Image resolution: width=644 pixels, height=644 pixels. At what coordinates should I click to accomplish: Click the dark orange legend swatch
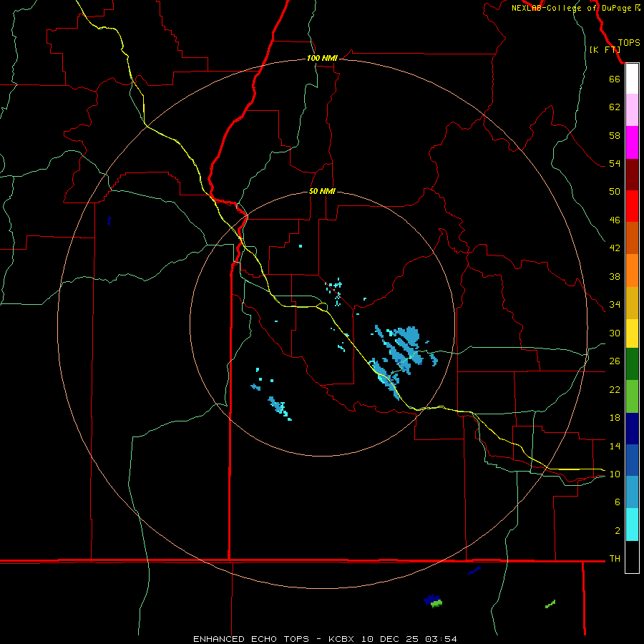point(632,238)
